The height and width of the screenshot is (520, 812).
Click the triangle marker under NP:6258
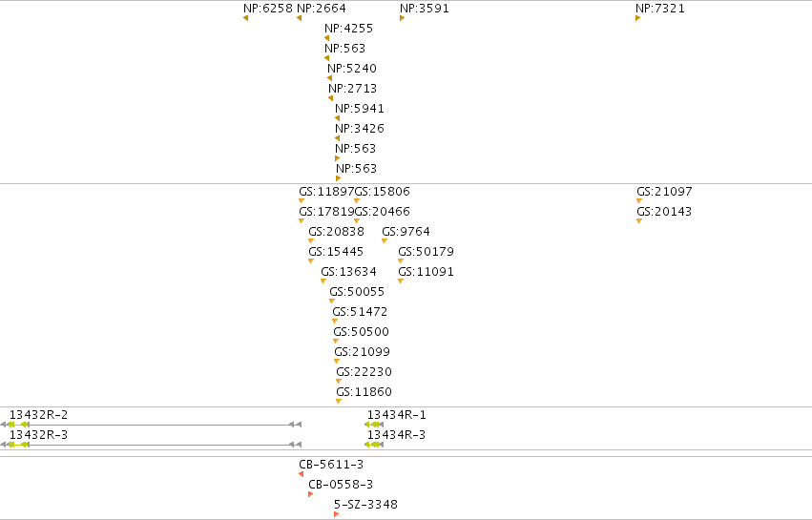(245, 18)
